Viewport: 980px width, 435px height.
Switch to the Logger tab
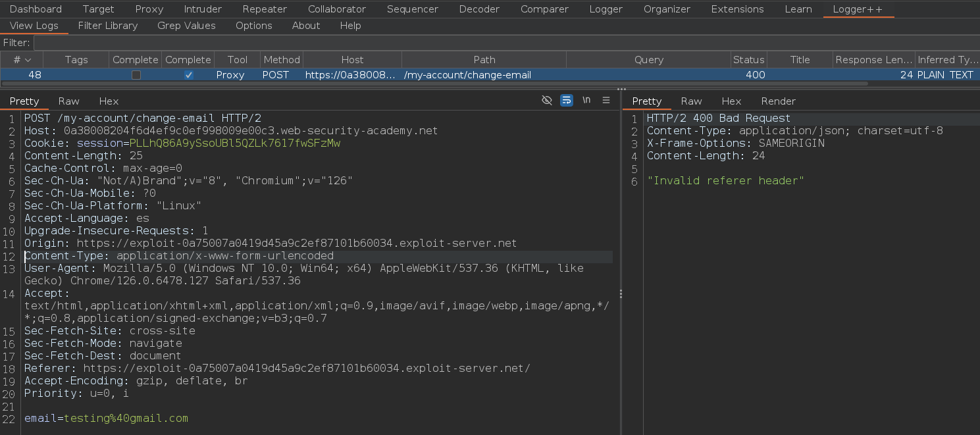point(606,9)
